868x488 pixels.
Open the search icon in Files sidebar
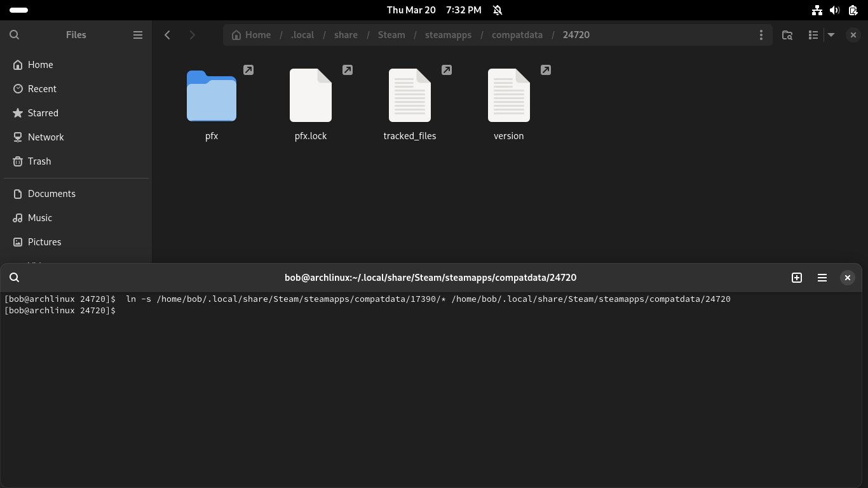click(x=15, y=35)
